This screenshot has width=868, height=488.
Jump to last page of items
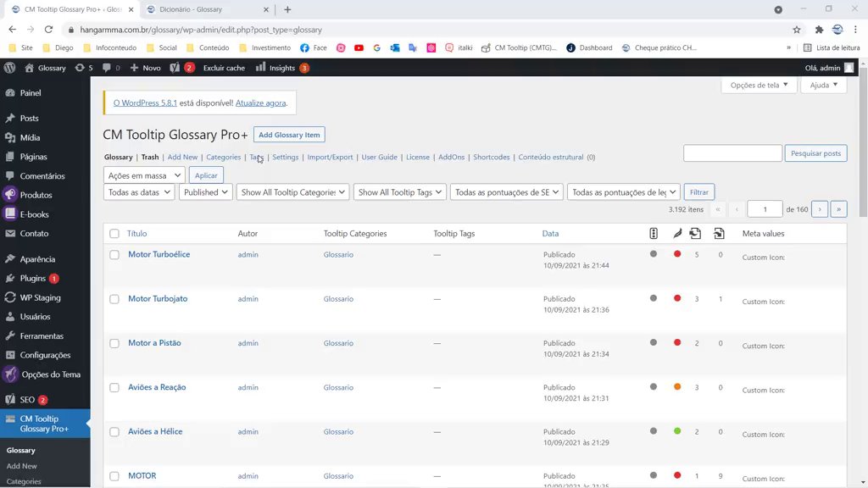[838, 209]
